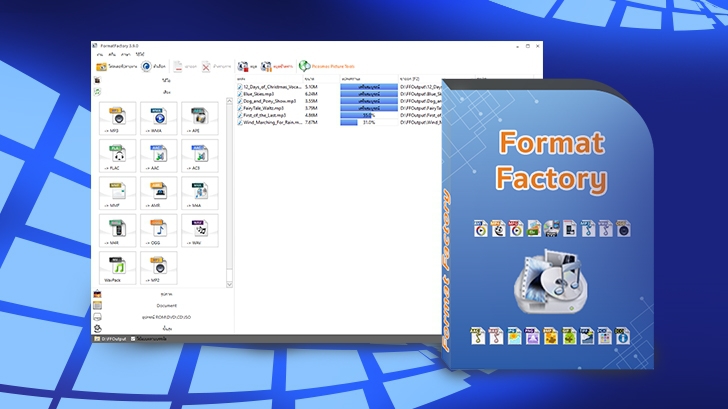Click the 6.24M size cell
Viewport: 728px width, 409px height.
311,94
